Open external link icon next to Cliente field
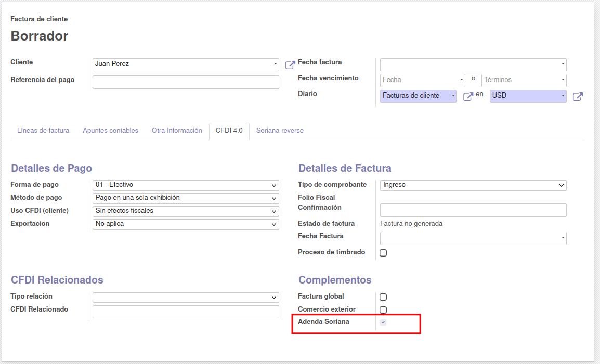Screen dimensions: 600x364 pyautogui.click(x=290, y=65)
